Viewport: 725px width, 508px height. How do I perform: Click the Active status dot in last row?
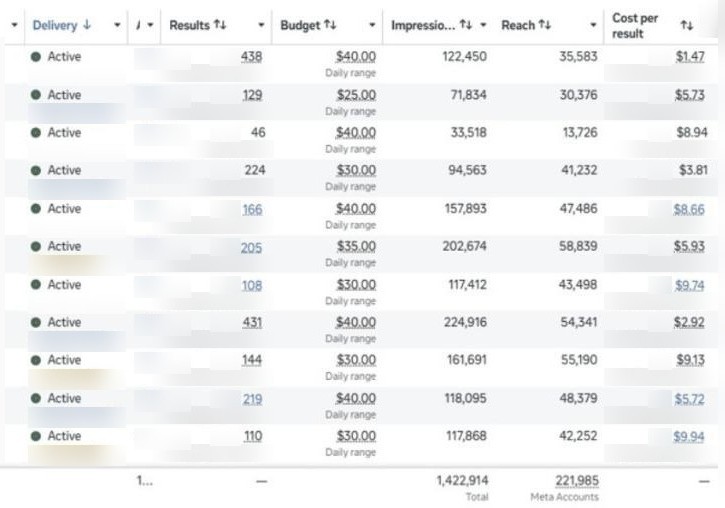tap(36, 436)
